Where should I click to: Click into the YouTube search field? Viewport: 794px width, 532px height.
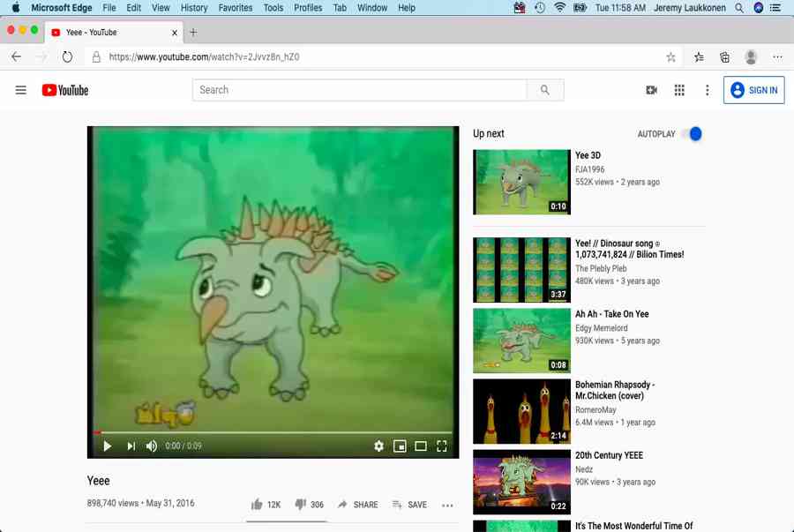(x=359, y=90)
